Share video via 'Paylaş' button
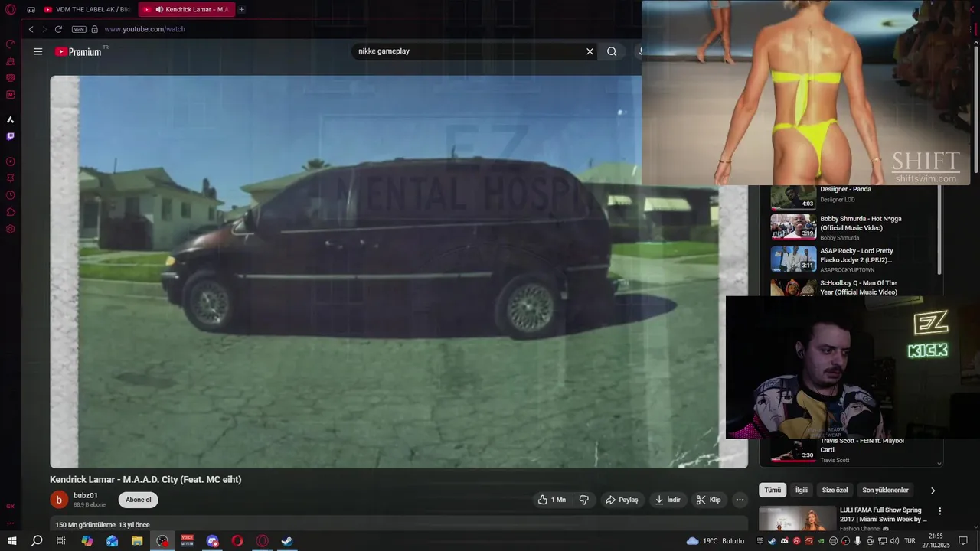 click(622, 500)
